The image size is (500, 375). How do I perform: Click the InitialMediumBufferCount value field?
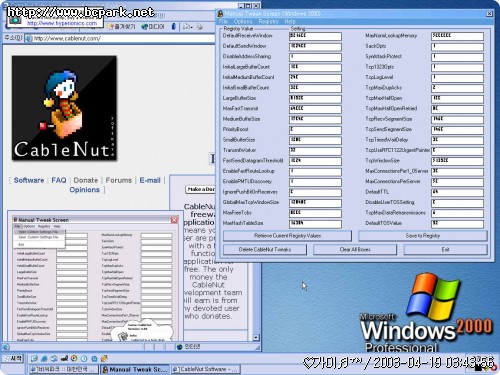pyautogui.click(x=315, y=78)
